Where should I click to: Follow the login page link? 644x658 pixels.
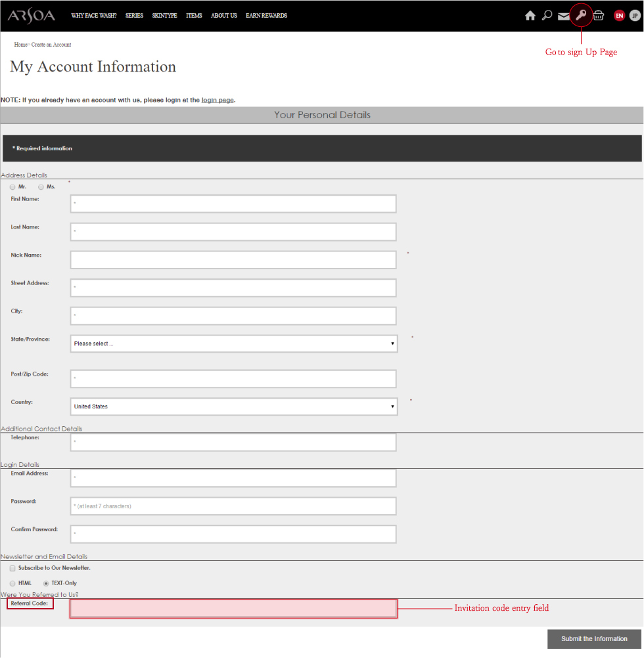point(218,100)
